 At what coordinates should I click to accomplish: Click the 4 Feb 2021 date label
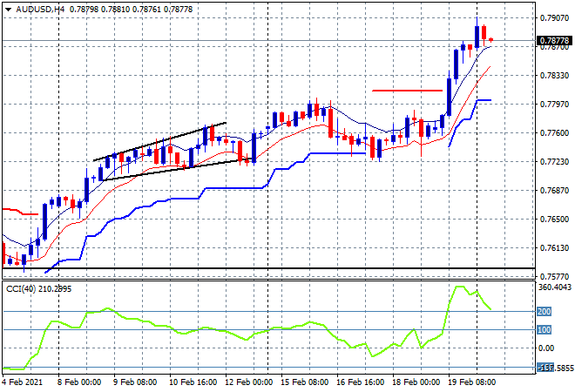pos(23,382)
